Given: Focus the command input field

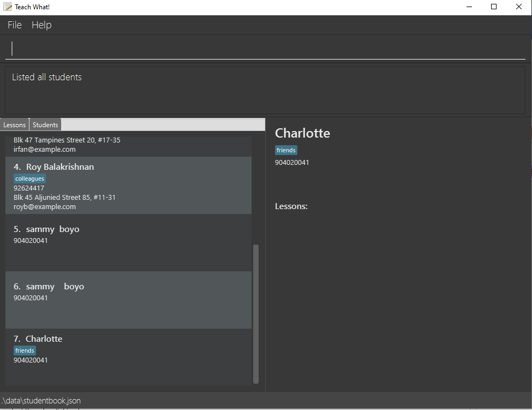Looking at the screenshot, I should click(265, 49).
